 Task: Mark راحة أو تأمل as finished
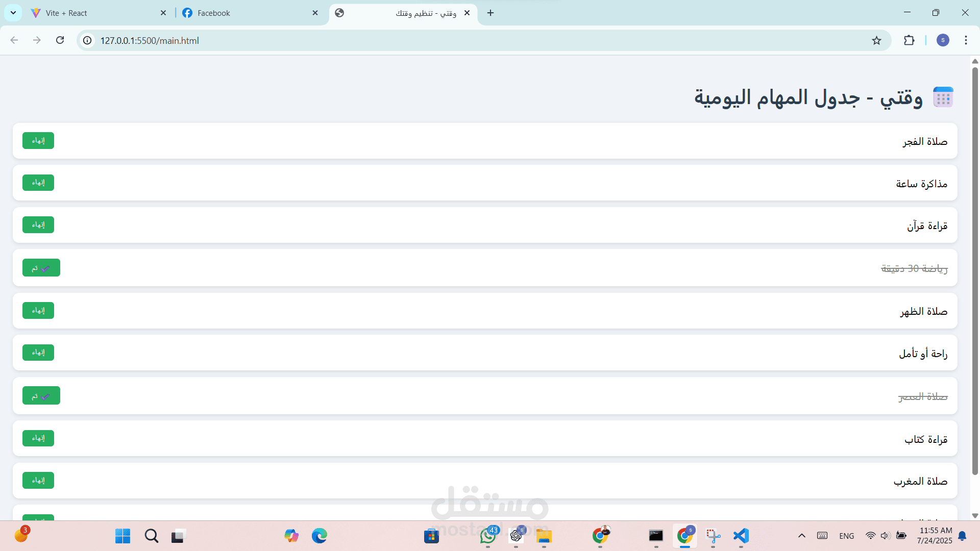(x=38, y=353)
